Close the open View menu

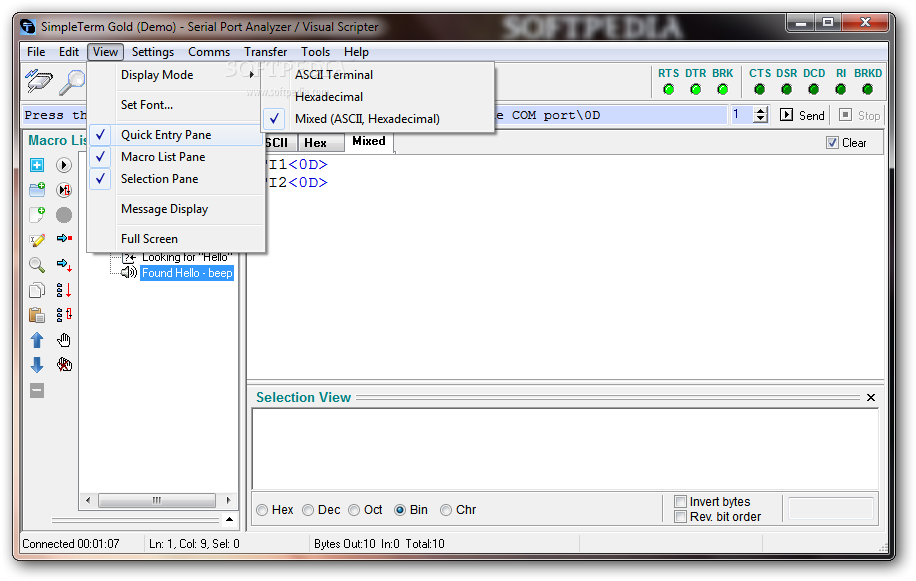(105, 52)
